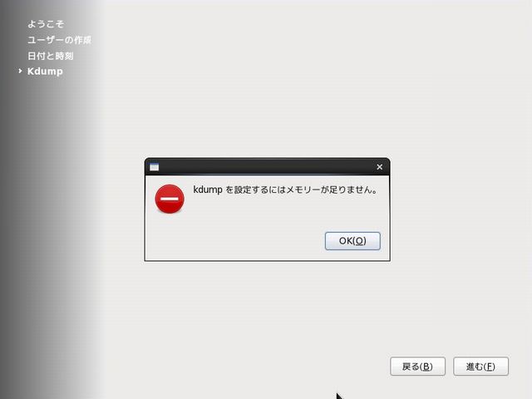Click the blank main panel above the dialog
The height and width of the screenshot is (399, 532).
[x=316, y=83]
